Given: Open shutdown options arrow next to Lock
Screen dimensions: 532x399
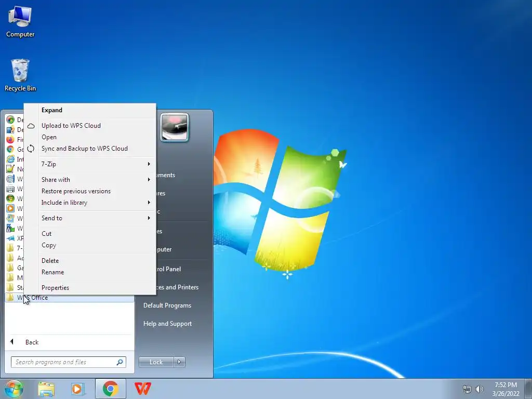Looking at the screenshot, I should tap(179, 362).
